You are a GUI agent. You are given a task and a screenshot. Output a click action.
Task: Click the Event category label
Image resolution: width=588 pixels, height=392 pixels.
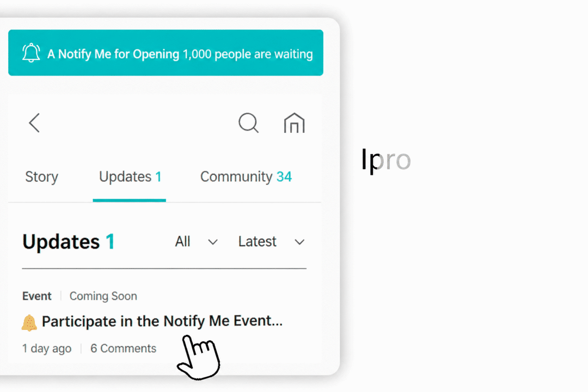(37, 296)
